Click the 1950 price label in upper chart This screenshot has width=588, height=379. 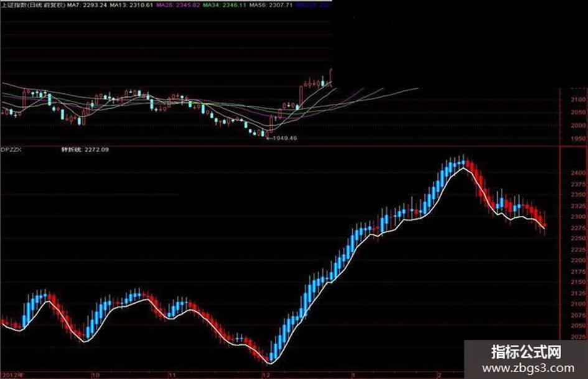point(578,138)
